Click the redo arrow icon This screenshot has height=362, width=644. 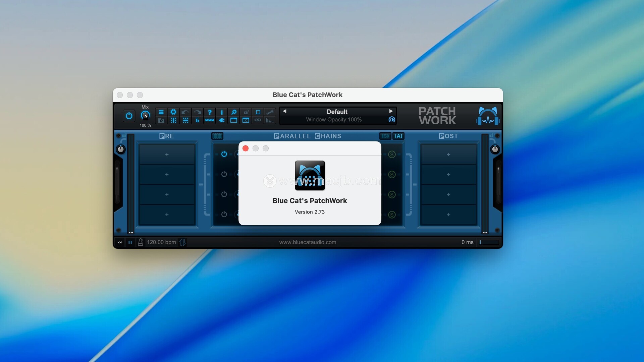tap(198, 112)
